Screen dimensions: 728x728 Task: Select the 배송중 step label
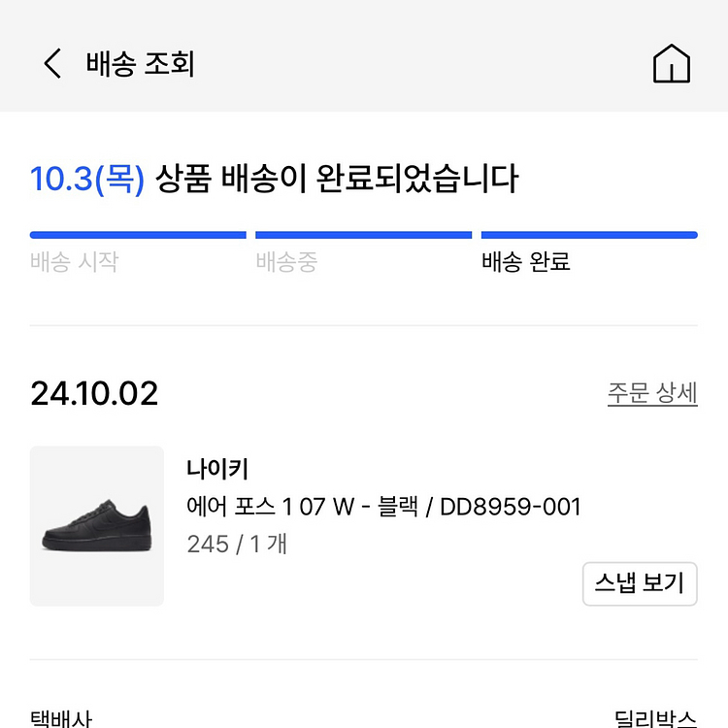[286, 262]
